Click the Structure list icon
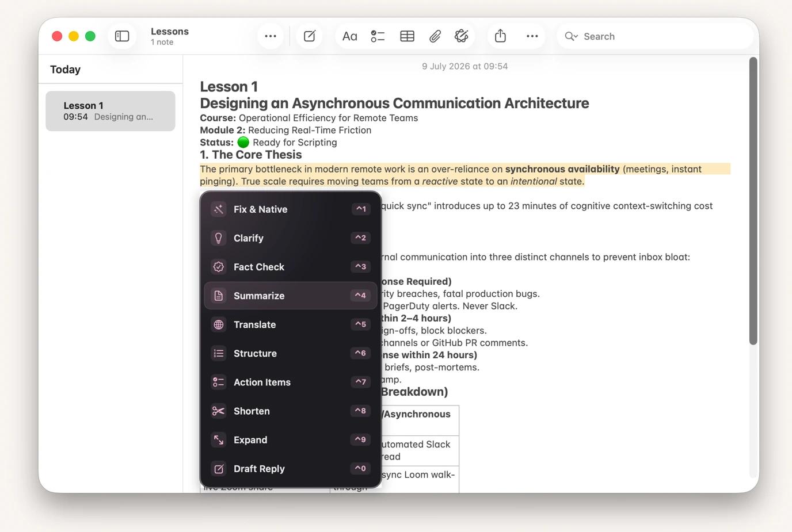Image resolution: width=792 pixels, height=532 pixels. (219, 353)
